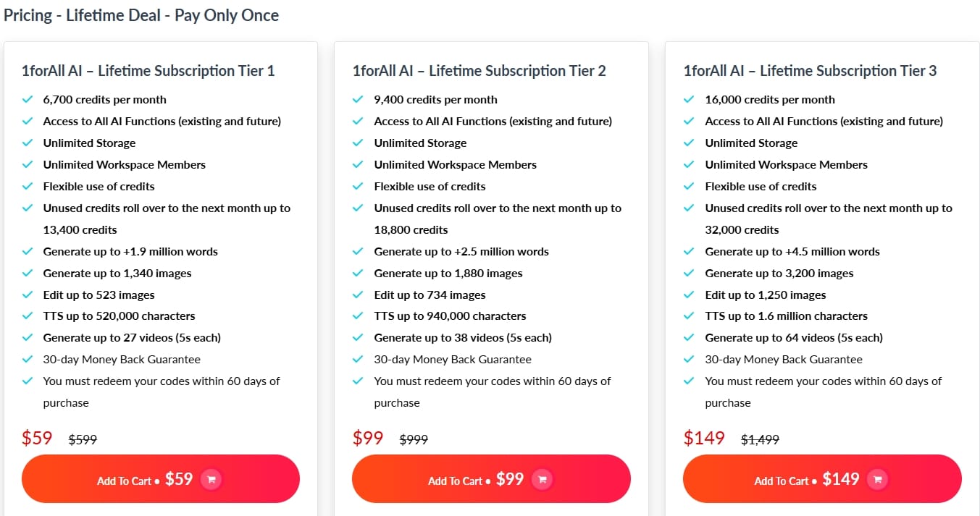Open the Lifetime Subscription Tier 1 title
Viewport: 980px width, 516px height.
148,71
